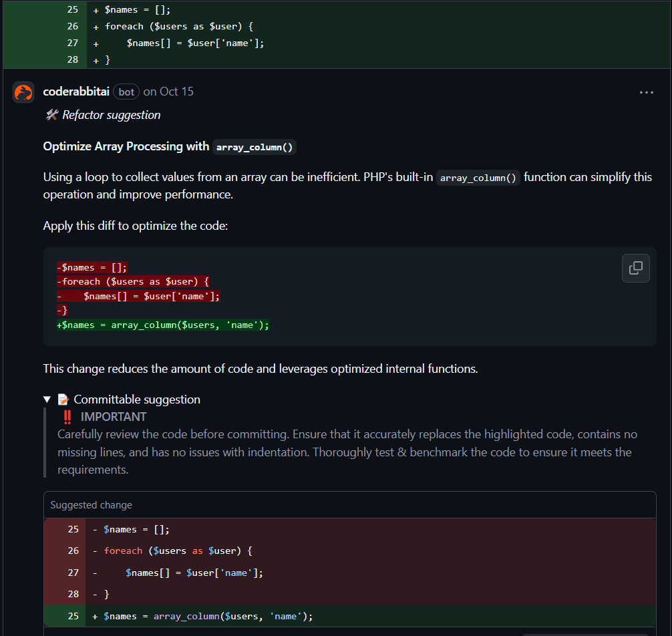Image resolution: width=672 pixels, height=636 pixels.
Task: Click the 'Refactor suggestion' italic label
Action: (x=112, y=115)
